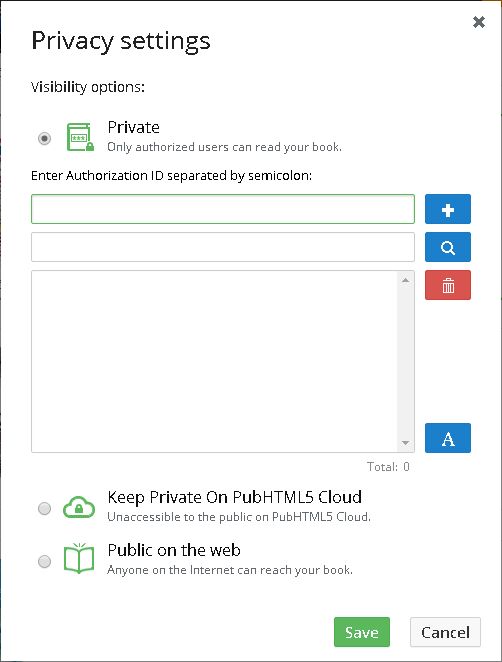
Task: Click the cloud lock icon
Action: point(79,507)
